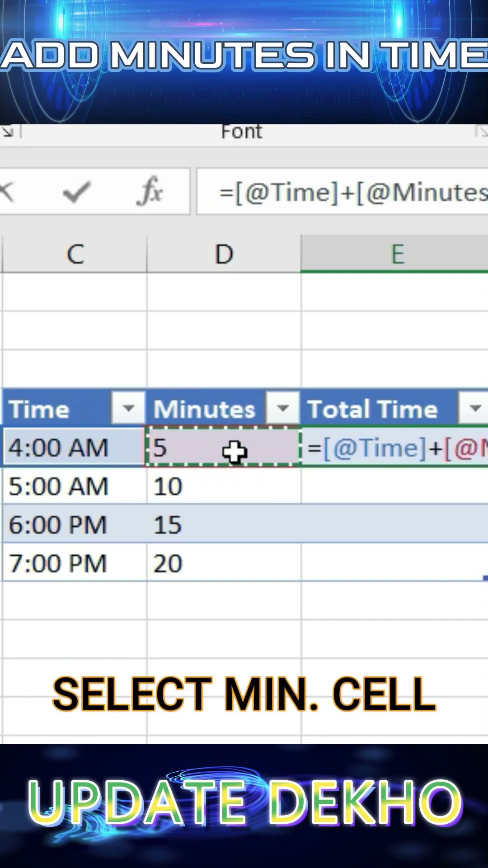Select column D header
Screen dimensions: 488x868
point(224,254)
